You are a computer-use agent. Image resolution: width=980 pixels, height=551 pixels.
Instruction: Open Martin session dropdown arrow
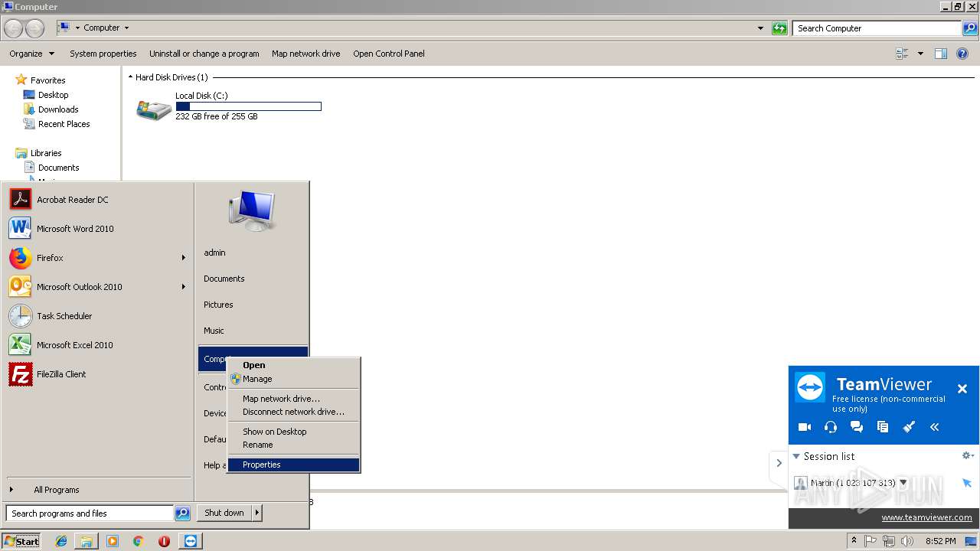903,483
